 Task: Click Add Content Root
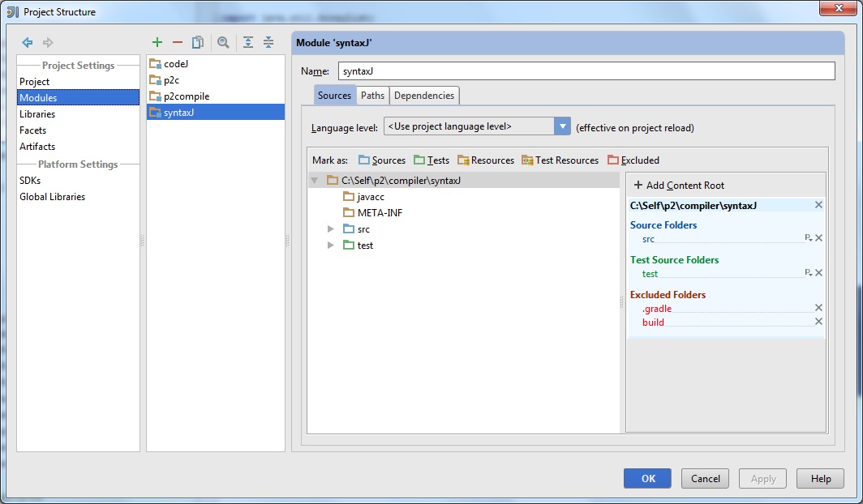coord(679,186)
